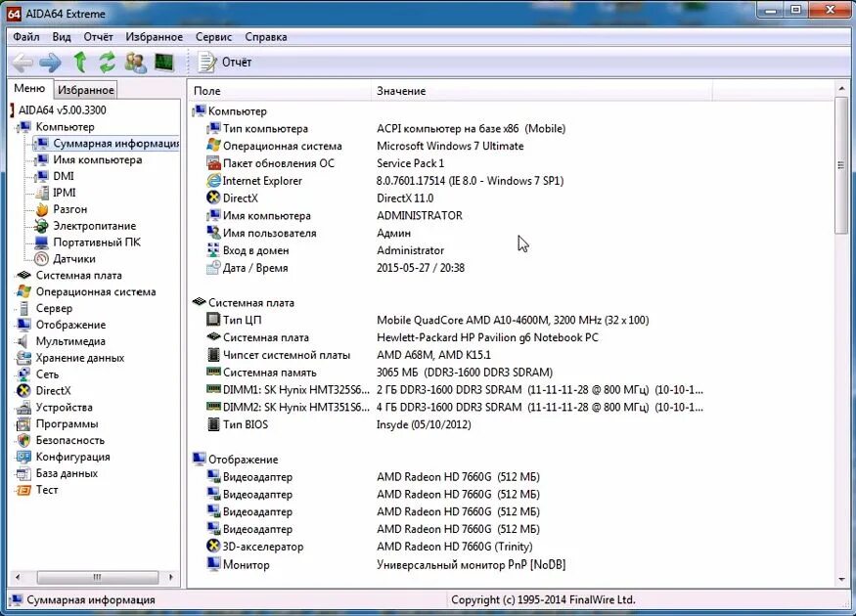Click the Отчёт report toolbar button
Screen dimensions: 856x616
[224, 63]
